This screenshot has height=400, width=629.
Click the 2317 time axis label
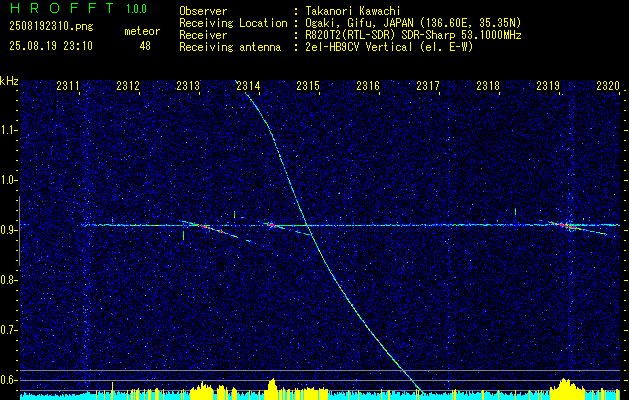(x=428, y=85)
